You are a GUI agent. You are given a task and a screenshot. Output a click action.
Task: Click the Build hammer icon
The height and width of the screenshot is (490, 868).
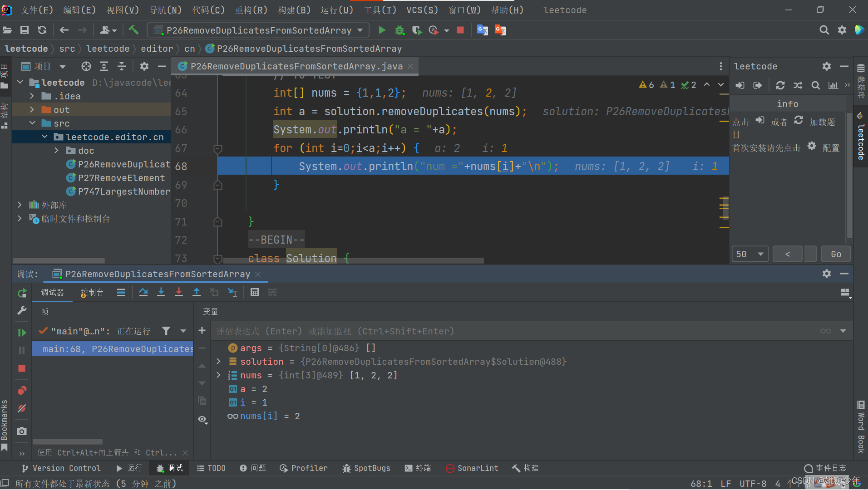pyautogui.click(x=133, y=30)
